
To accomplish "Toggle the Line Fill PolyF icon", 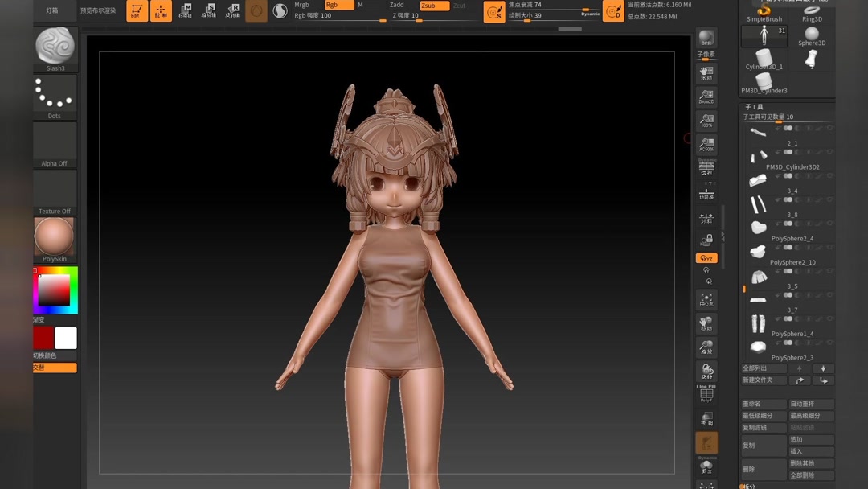I will [706, 393].
